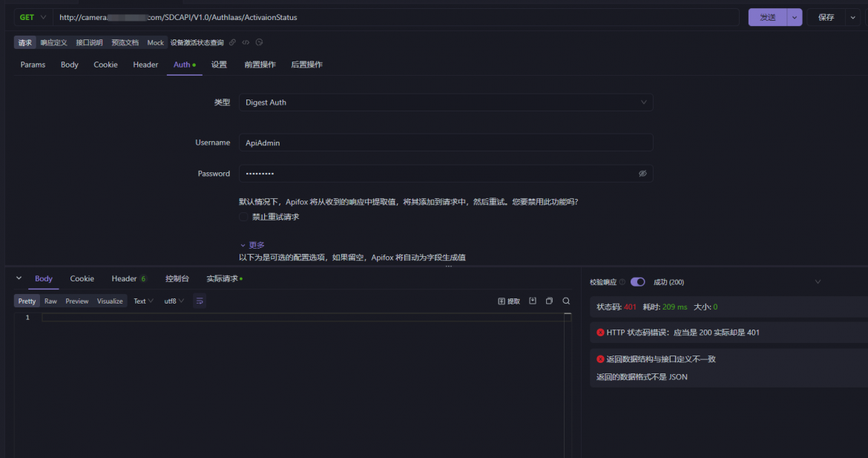This screenshot has height=458, width=868.
Task: Click the Extract value icon
Action: point(509,301)
